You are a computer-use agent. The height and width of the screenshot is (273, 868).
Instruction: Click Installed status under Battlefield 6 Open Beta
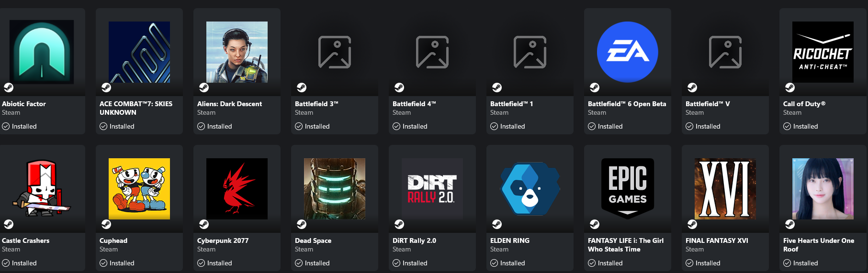[606, 126]
